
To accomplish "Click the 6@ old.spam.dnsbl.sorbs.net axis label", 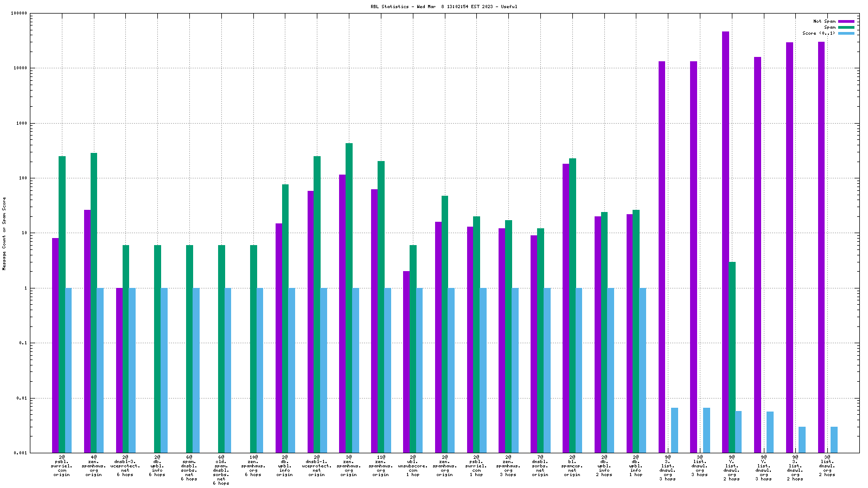I will click(x=221, y=470).
